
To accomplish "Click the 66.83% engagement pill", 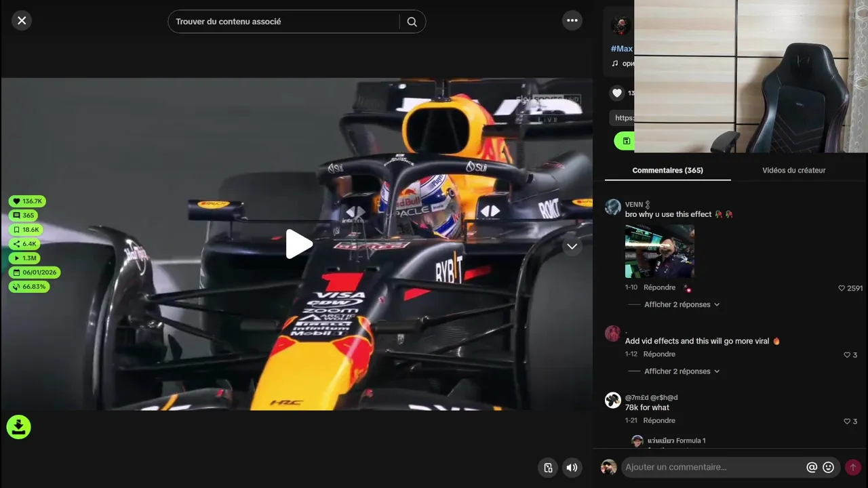I will tap(29, 287).
